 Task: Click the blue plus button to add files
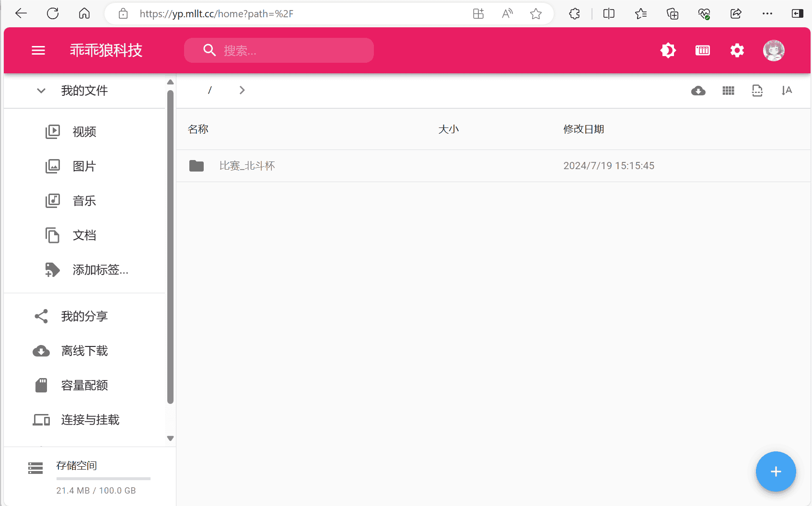(x=776, y=471)
